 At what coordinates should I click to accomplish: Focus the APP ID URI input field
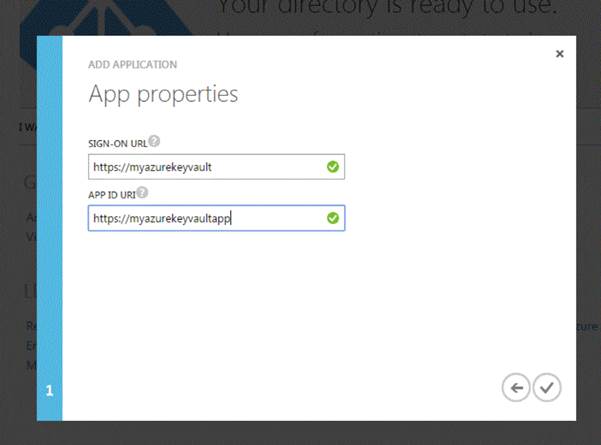click(216, 218)
